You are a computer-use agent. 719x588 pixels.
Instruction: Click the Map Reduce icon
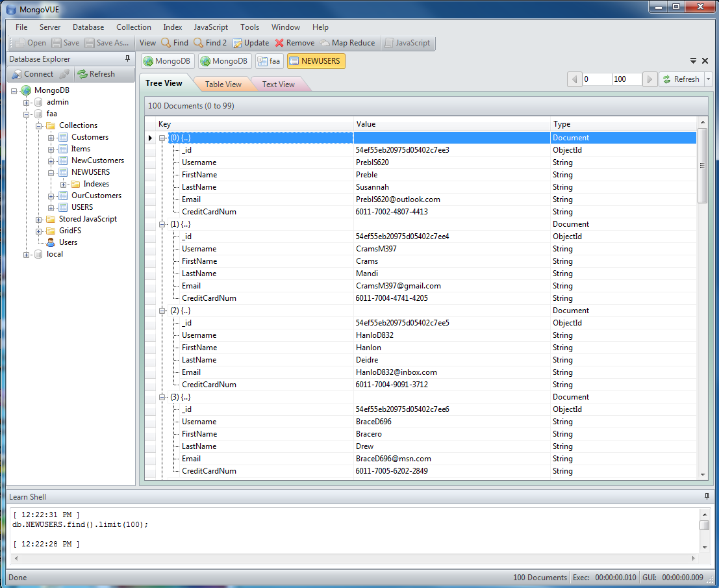click(325, 43)
